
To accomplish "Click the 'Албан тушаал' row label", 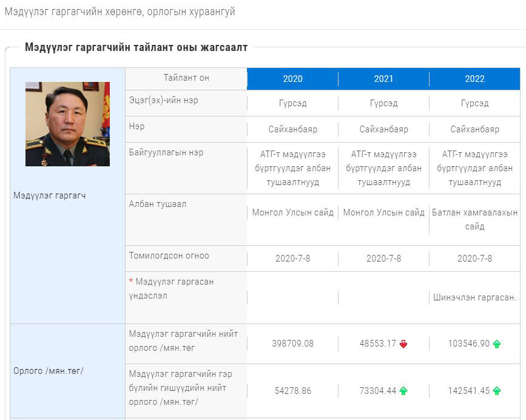I will pyautogui.click(x=157, y=204).
